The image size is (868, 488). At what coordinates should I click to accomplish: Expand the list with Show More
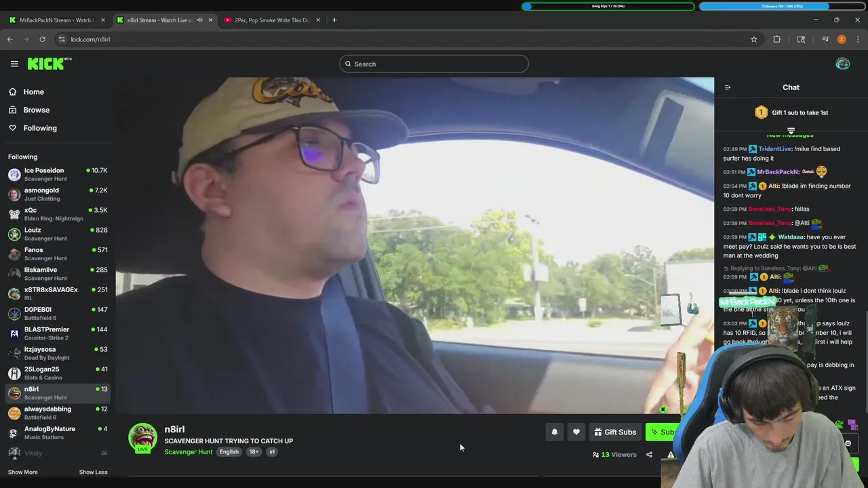pyautogui.click(x=23, y=472)
